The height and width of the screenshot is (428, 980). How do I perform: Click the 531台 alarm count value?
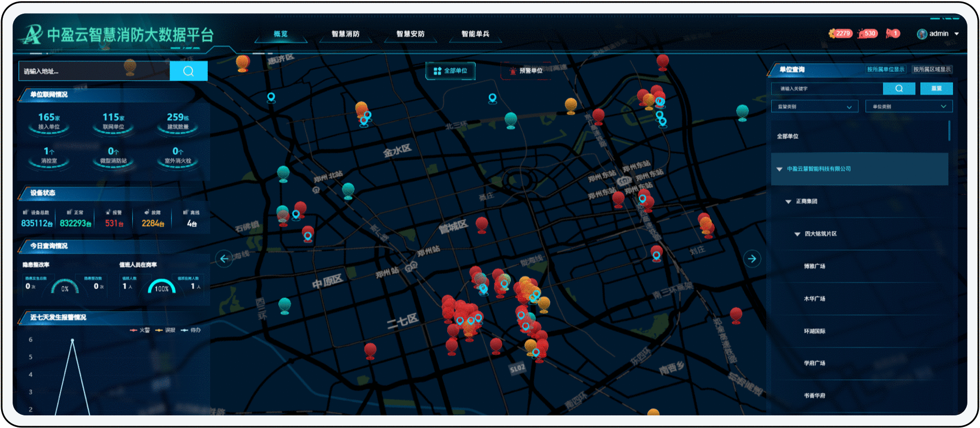pos(114,223)
